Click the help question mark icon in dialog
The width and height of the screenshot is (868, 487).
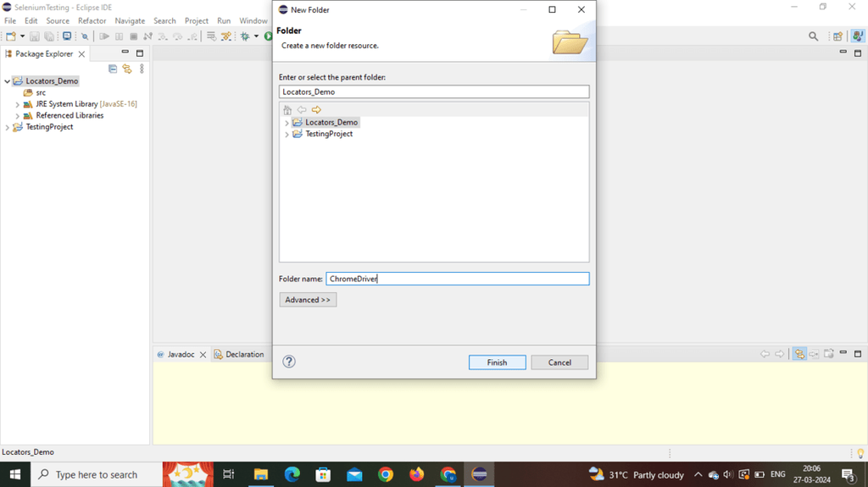(289, 362)
